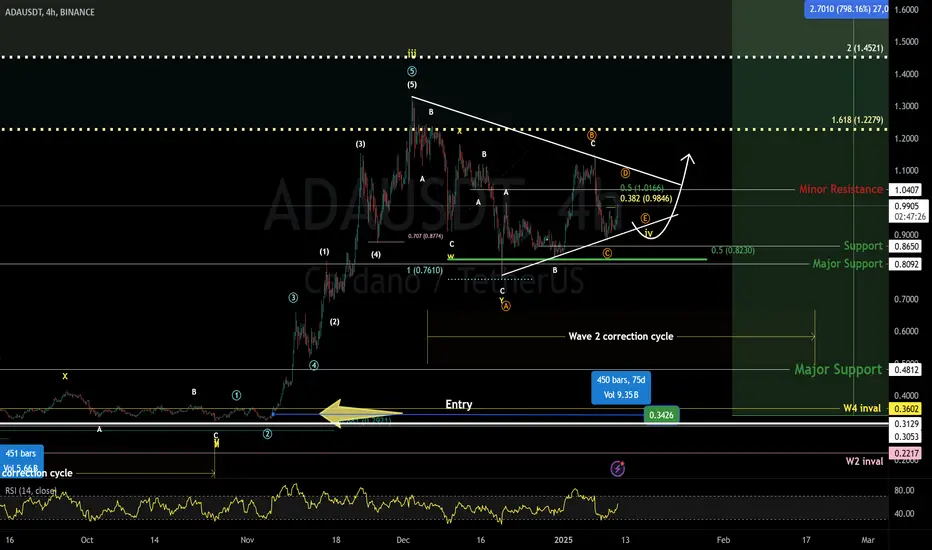
Task: Click the (1) wave label
Action: tap(324, 252)
